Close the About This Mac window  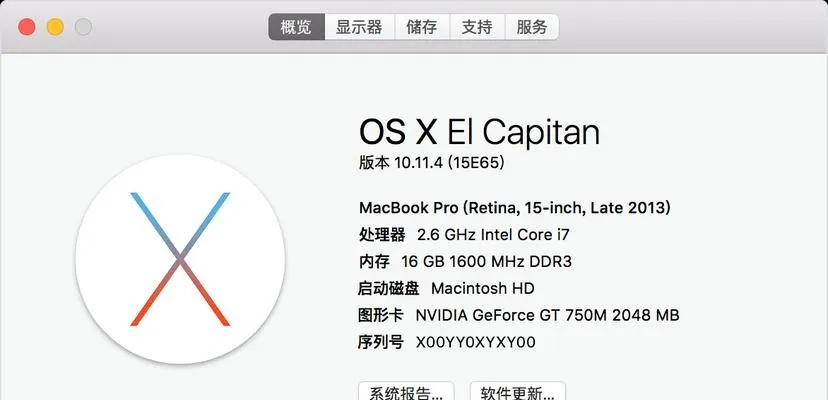pyautogui.click(x=27, y=27)
